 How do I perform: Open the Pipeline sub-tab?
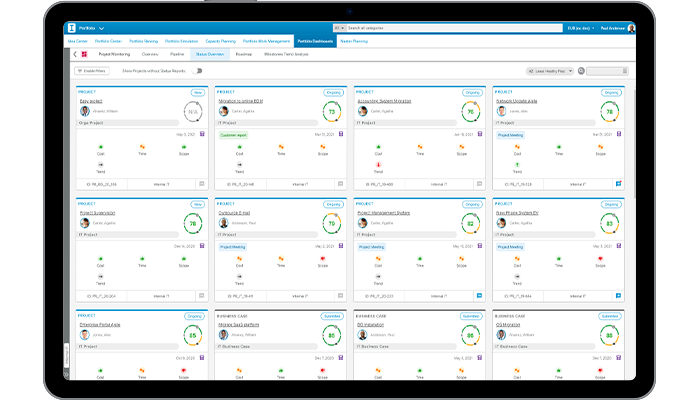point(177,54)
